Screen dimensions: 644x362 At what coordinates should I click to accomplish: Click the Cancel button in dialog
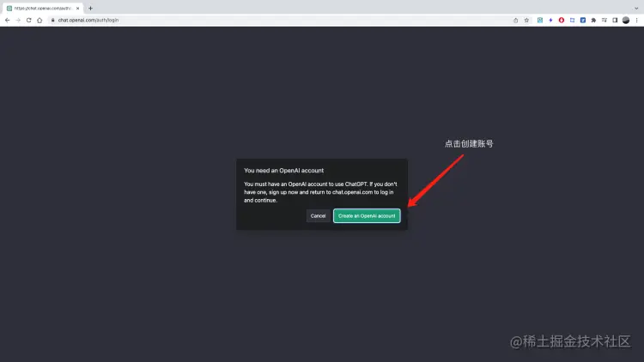point(318,216)
